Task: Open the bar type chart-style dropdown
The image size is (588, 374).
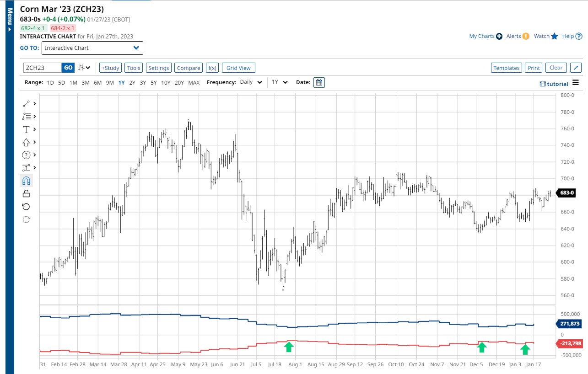Action: point(84,68)
